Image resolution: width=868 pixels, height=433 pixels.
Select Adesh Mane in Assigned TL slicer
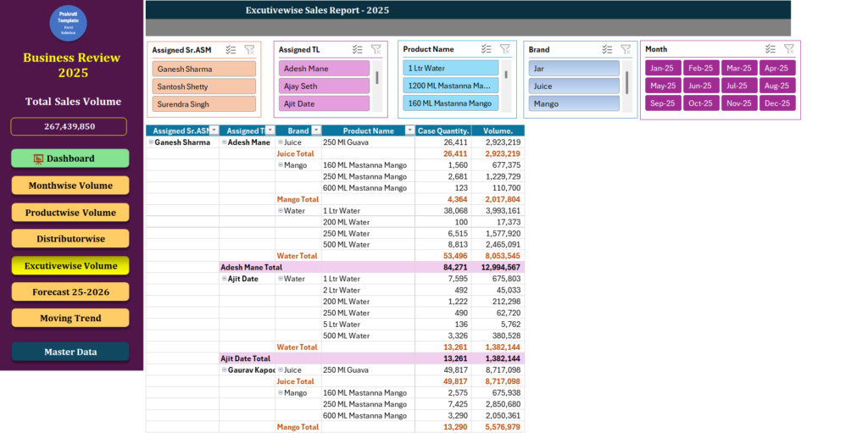tap(324, 69)
